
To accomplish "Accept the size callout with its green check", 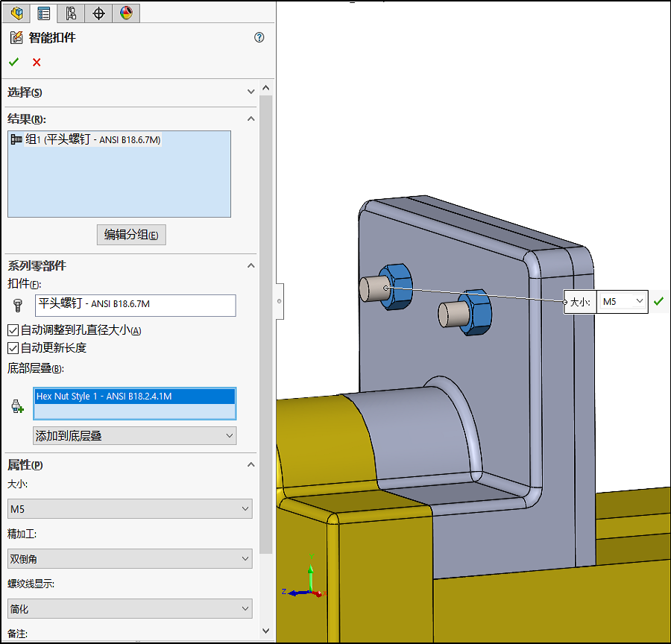I will [658, 301].
